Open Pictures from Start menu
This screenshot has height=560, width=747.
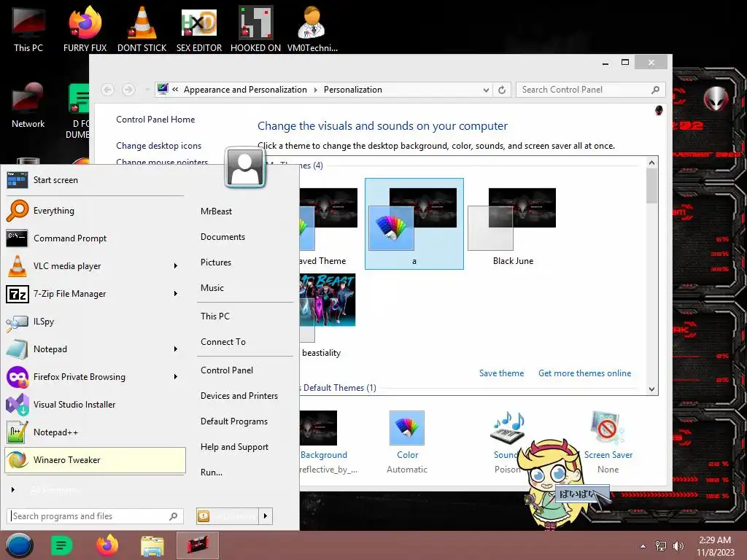[216, 262]
